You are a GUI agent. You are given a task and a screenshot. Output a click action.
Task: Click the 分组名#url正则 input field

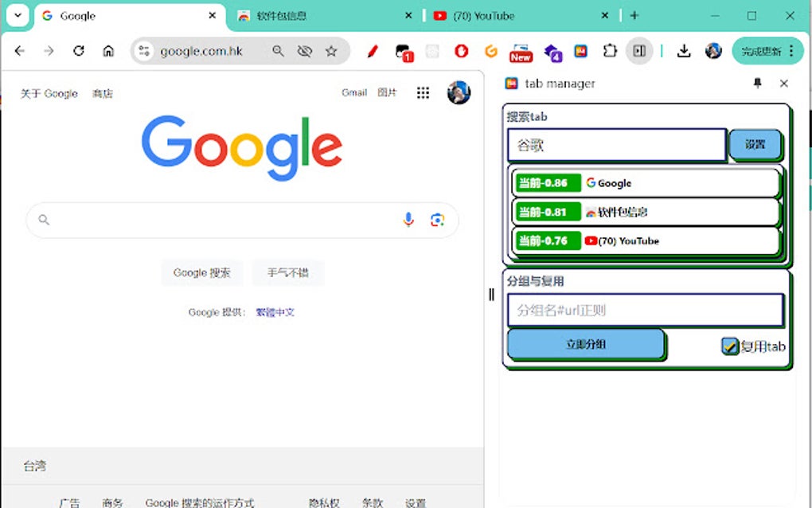(645, 310)
